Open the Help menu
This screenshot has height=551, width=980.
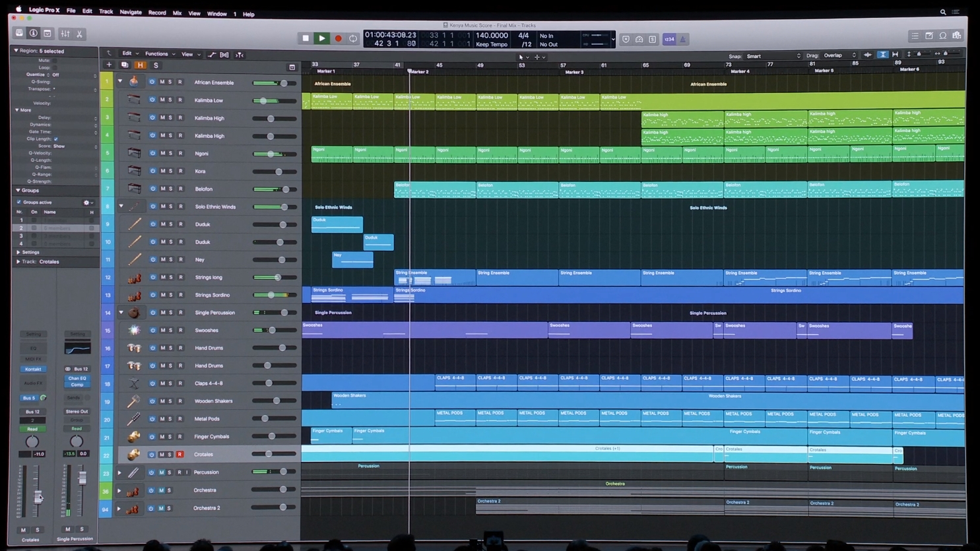pyautogui.click(x=248, y=14)
